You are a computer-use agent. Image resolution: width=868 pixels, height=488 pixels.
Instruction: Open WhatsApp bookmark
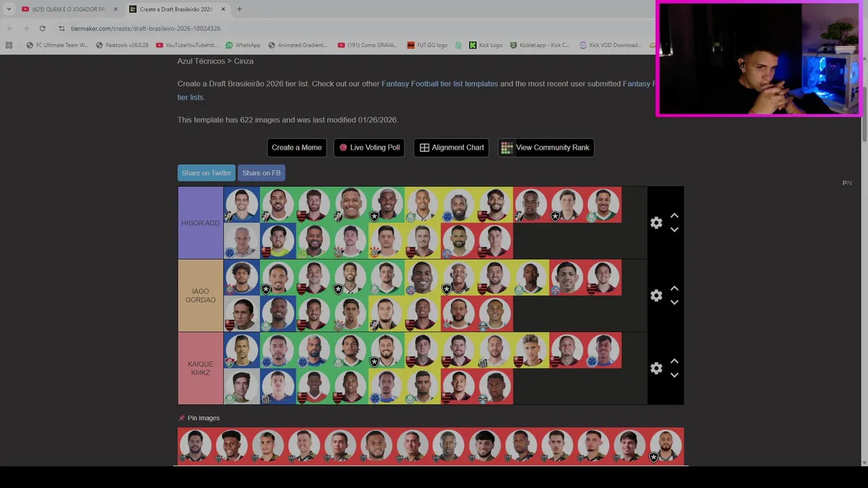[x=243, y=45]
